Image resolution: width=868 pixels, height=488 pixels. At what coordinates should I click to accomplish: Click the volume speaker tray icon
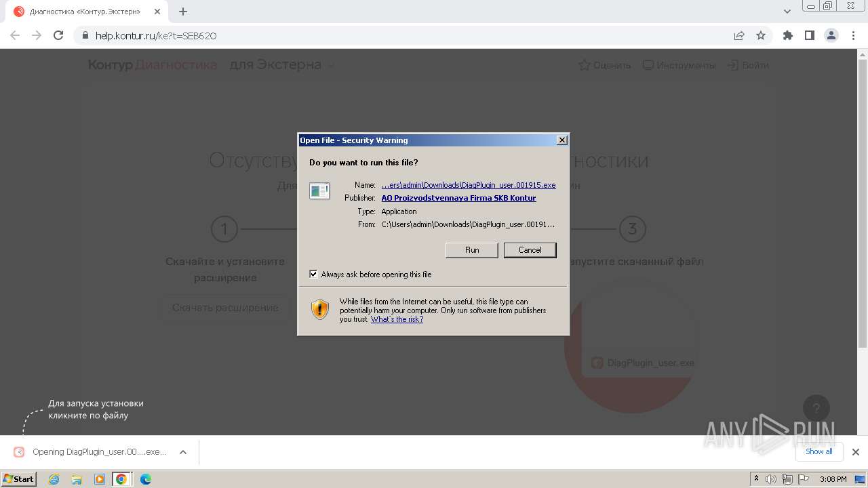771,479
